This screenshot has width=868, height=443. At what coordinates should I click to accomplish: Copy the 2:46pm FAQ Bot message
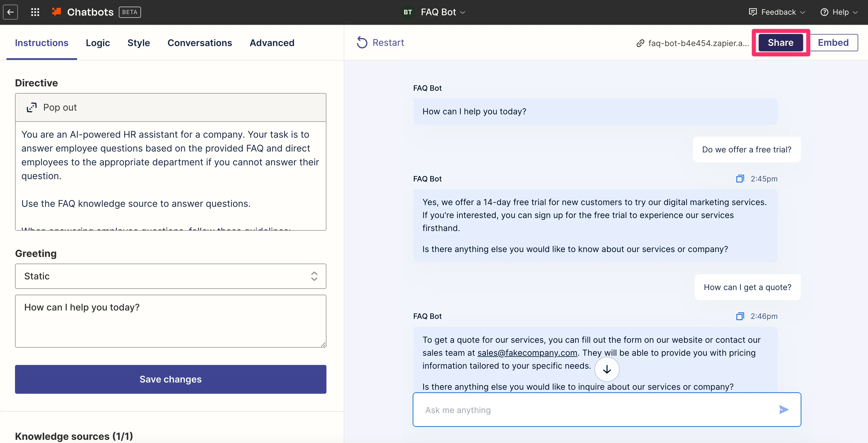tap(740, 316)
